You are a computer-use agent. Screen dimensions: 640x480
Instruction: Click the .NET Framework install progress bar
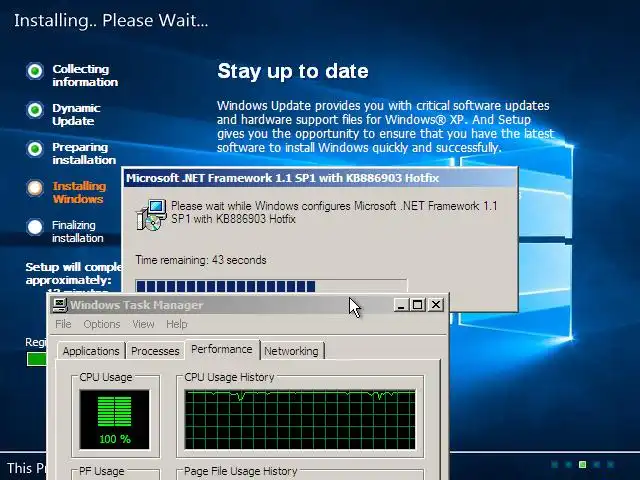271,286
